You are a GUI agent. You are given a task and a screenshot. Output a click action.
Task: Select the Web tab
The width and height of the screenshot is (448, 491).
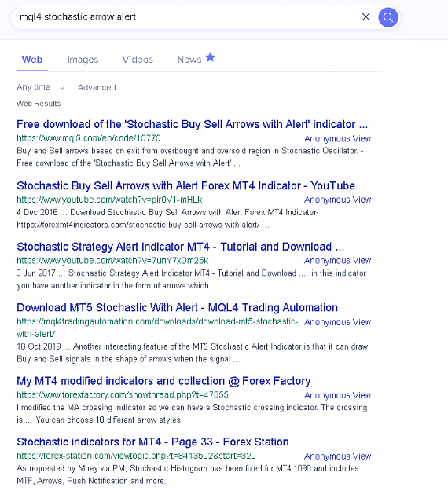[x=32, y=60]
